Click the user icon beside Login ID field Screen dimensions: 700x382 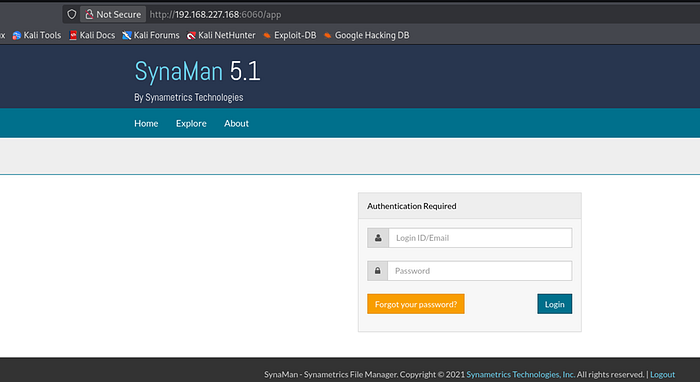coord(378,238)
